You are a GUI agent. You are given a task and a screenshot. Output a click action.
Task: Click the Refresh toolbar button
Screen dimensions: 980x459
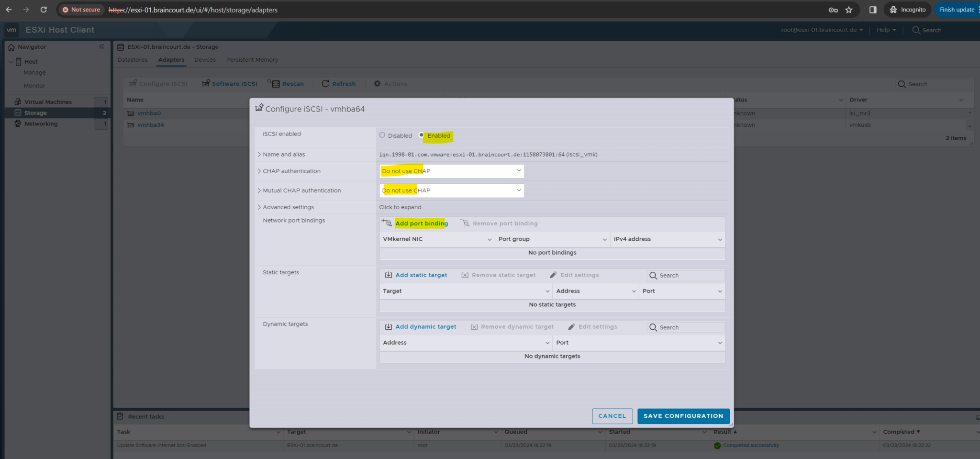point(339,83)
